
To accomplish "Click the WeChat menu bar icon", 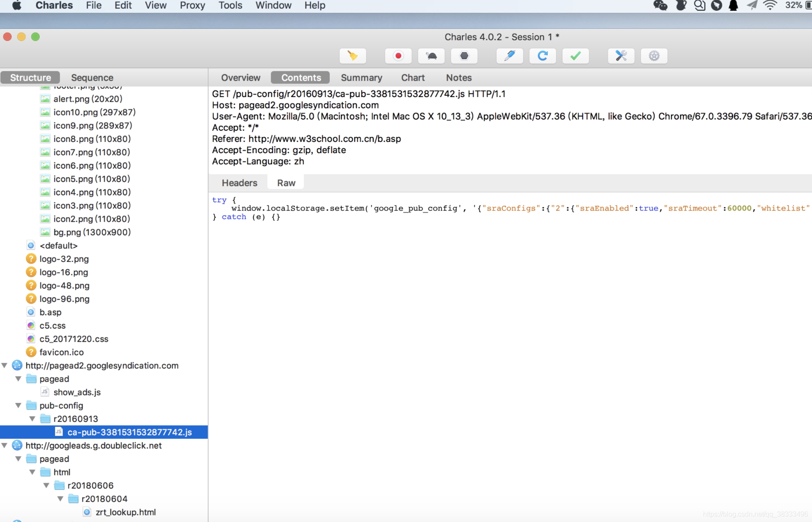I will [x=660, y=6].
